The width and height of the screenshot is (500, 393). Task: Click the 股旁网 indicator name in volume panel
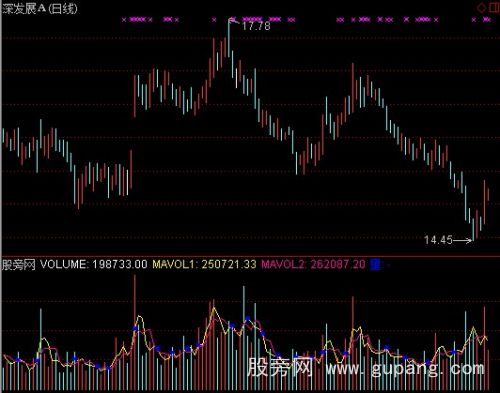pyautogui.click(x=19, y=265)
